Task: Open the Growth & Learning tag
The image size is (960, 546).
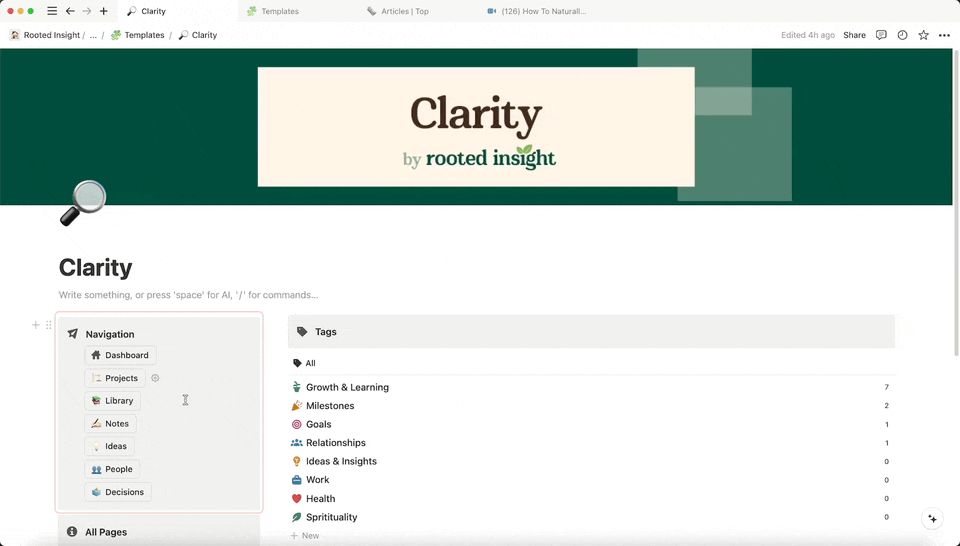Action: coord(347,387)
